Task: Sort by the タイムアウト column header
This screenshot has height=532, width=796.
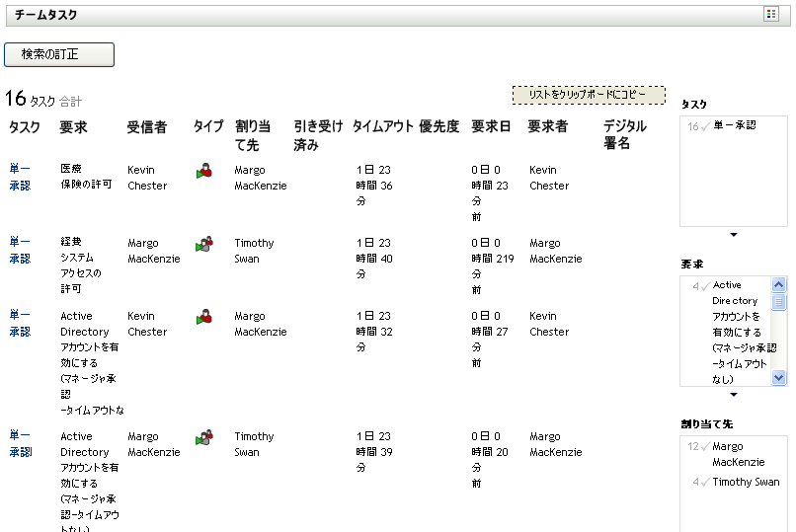Action: (x=383, y=126)
